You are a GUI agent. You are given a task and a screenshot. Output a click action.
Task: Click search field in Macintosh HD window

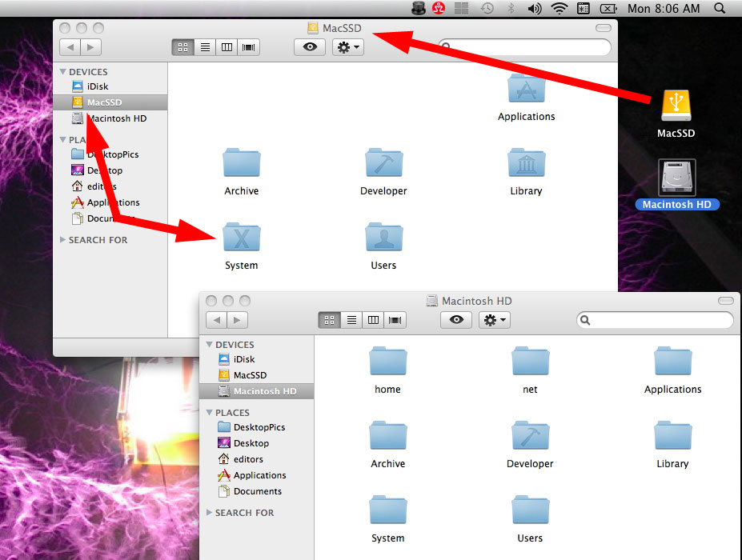click(x=655, y=320)
